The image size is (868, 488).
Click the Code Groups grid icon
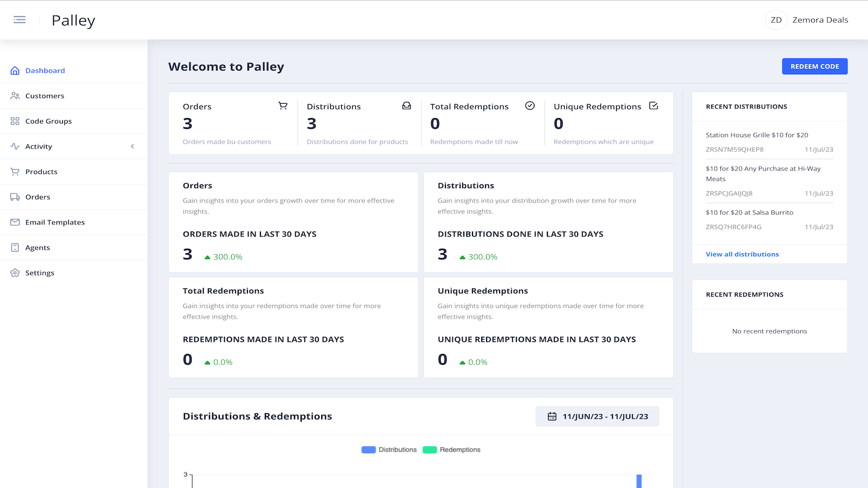pos(15,121)
